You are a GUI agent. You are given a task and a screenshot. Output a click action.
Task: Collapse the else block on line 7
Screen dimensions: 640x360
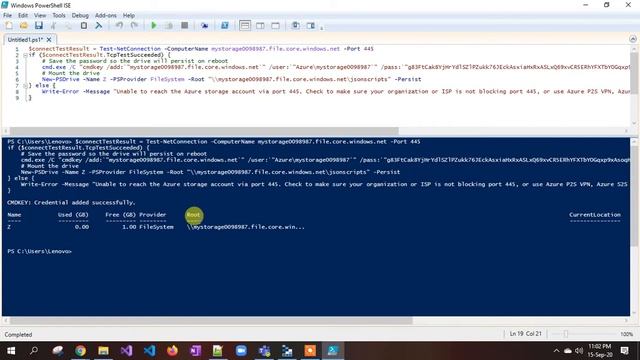(x=25, y=85)
